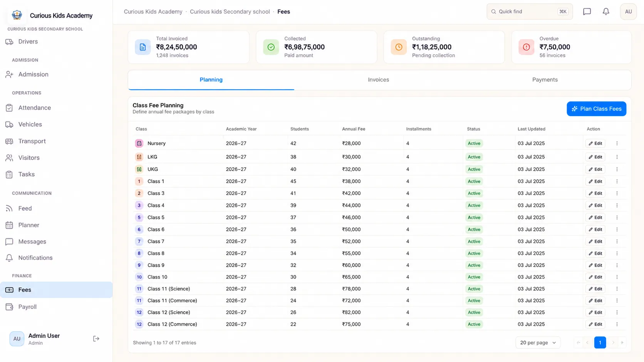Click the Admin User profile name

click(44, 336)
